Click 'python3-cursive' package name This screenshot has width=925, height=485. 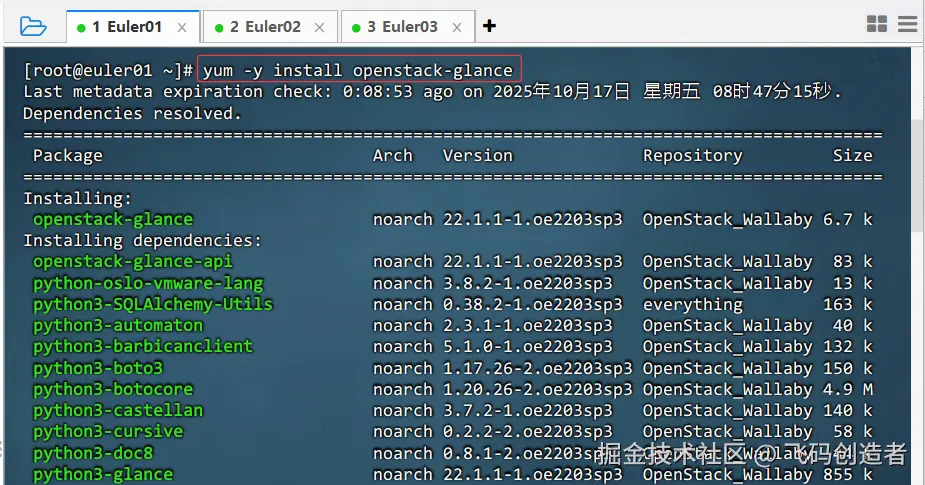108,431
